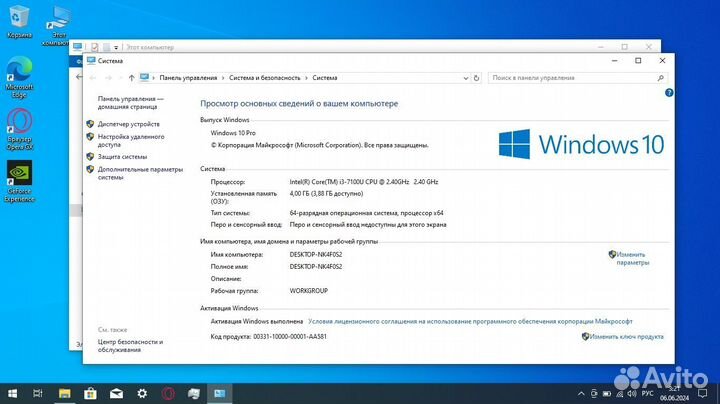Click the search magnifier in control panel
Image resolution: width=720 pixels, height=404 pixels.
(x=660, y=78)
